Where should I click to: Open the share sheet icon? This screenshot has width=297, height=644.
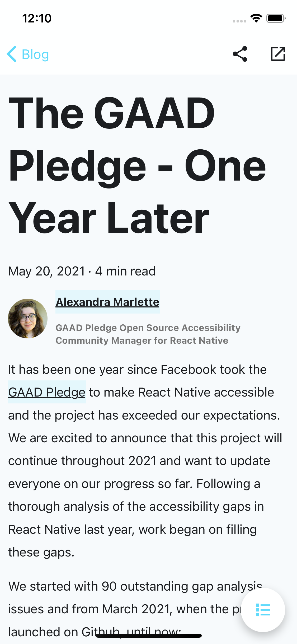[x=240, y=54]
